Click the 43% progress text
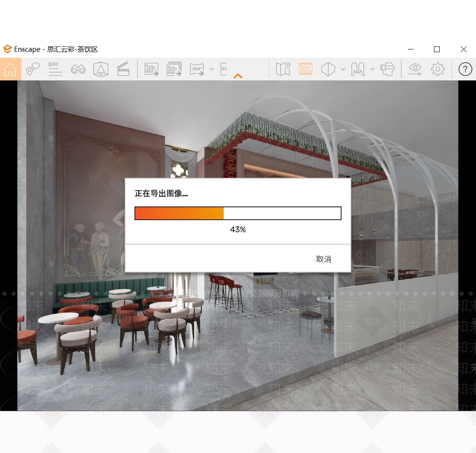Screen dimensions: 476x453 [x=238, y=230]
